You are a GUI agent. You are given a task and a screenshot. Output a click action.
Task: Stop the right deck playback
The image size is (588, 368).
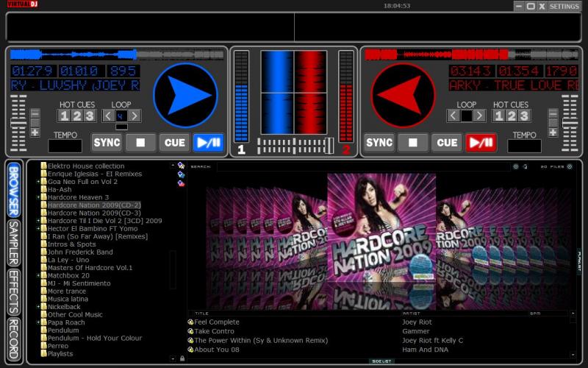point(412,143)
